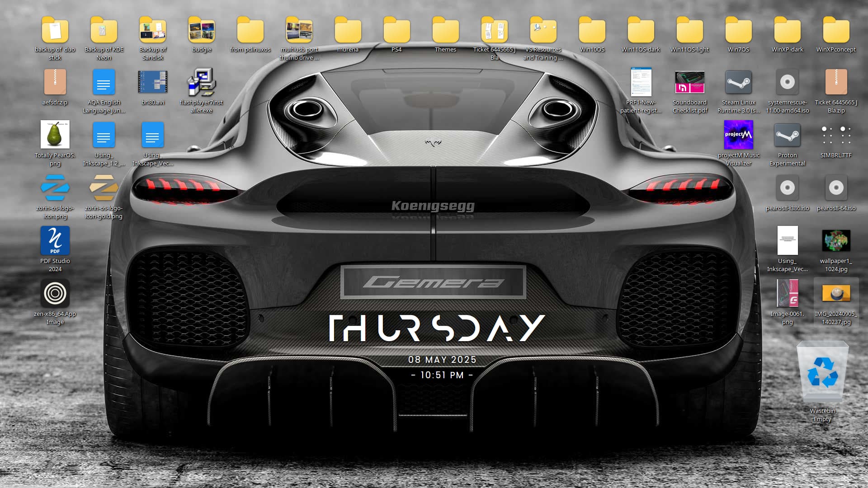Open the 'backup of duo stick' folder
Image resolution: width=868 pixels, height=488 pixels.
(x=55, y=30)
